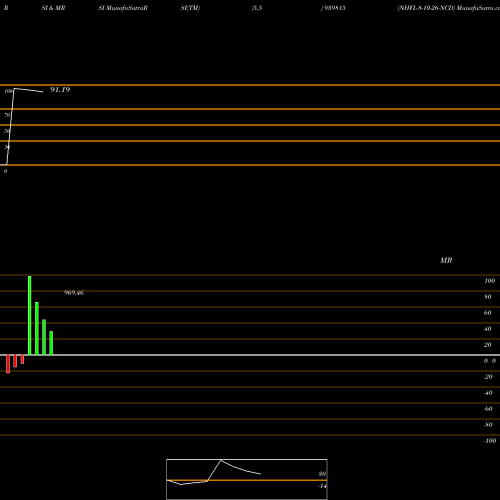Click the MR axis label 80
The height and width of the screenshot is (500, 500).
pos(488,297)
